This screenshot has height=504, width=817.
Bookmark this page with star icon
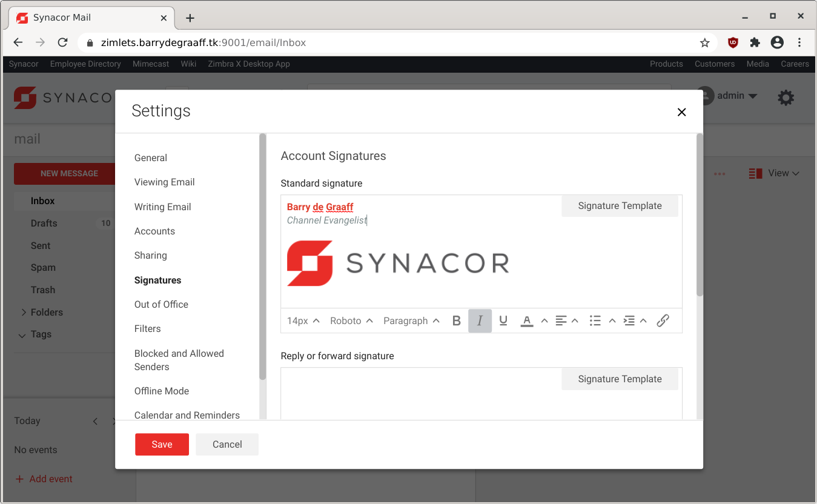click(x=704, y=42)
